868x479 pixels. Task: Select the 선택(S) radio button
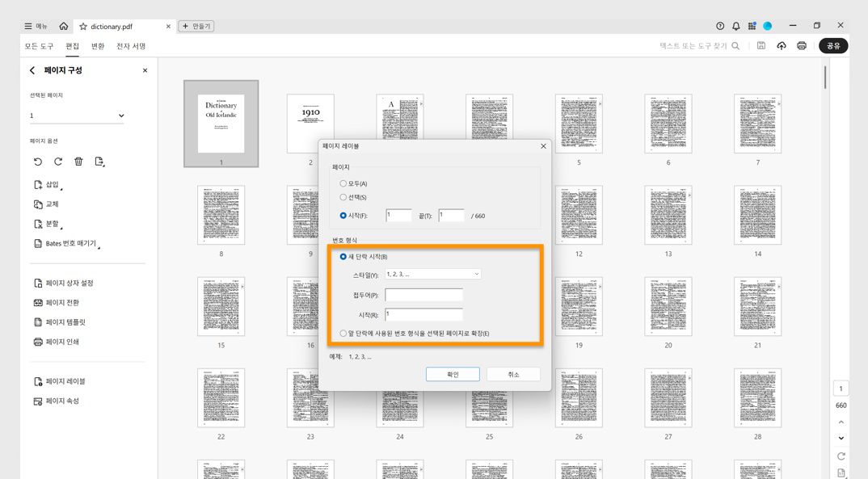(343, 197)
